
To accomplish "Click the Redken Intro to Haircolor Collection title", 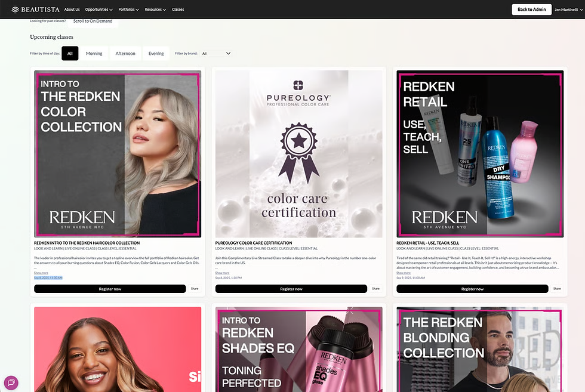I will (87, 243).
